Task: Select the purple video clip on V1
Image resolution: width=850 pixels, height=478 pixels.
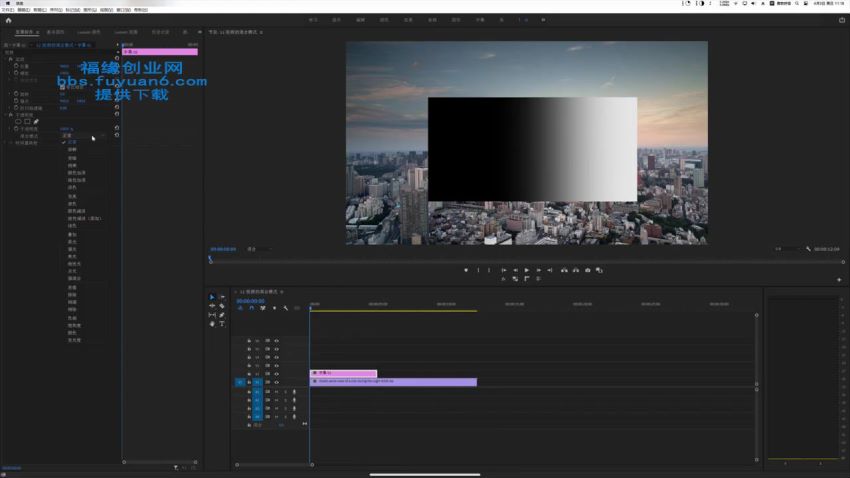Action: click(394, 382)
